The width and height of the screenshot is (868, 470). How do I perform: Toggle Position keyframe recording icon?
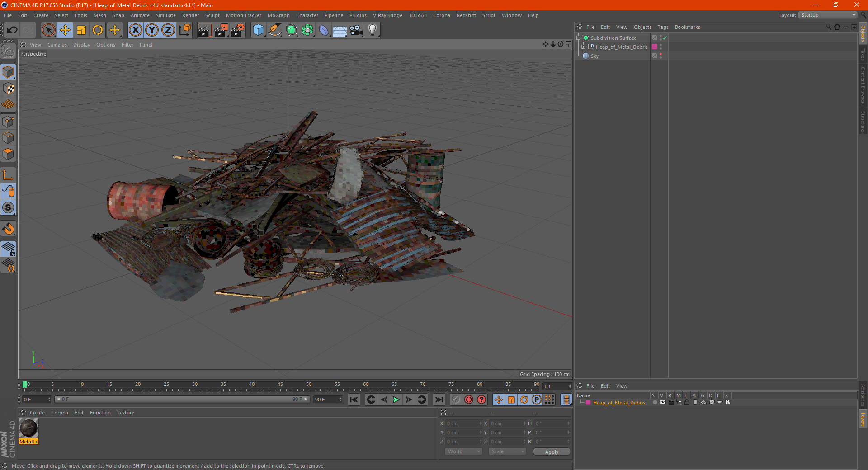pos(499,399)
